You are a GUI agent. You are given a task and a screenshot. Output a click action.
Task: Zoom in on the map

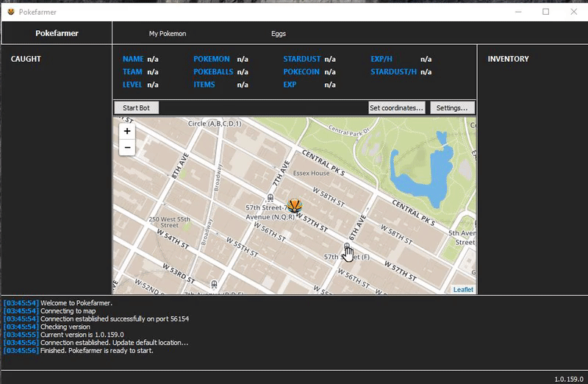click(x=127, y=131)
